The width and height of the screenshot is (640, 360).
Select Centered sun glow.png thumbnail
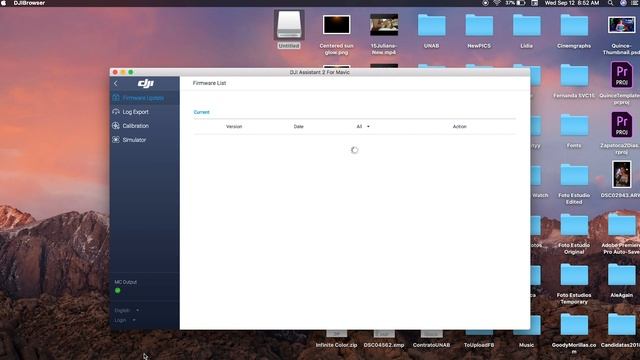tap(336, 25)
